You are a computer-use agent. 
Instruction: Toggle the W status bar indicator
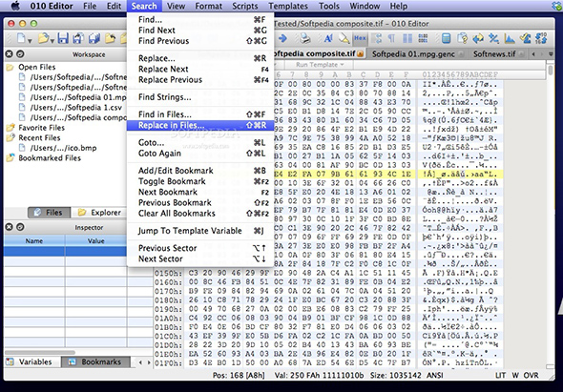(515, 375)
